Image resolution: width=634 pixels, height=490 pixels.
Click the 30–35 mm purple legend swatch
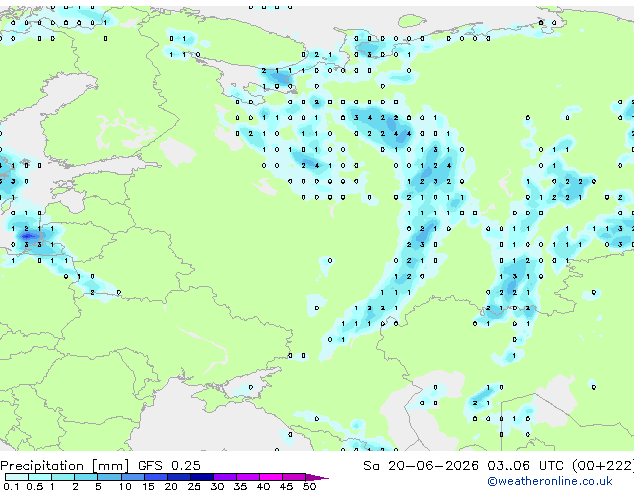[x=224, y=477]
